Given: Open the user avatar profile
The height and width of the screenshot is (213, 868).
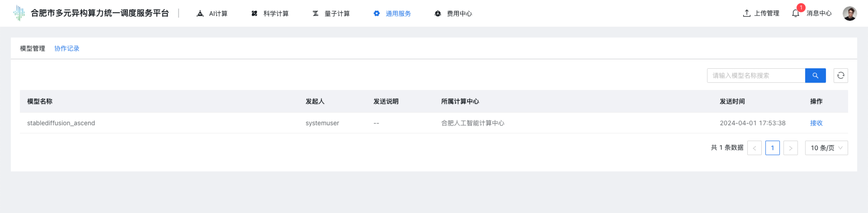Looking at the screenshot, I should click(849, 13).
